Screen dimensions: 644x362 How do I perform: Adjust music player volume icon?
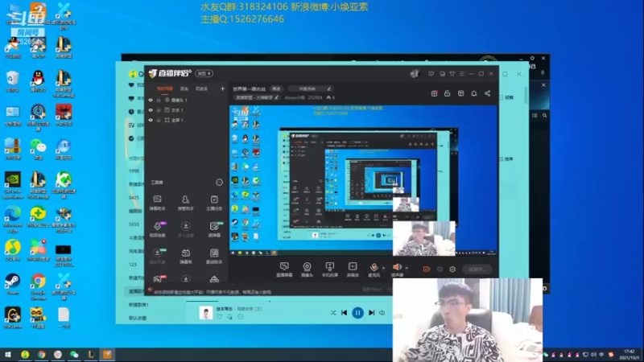[382, 313]
